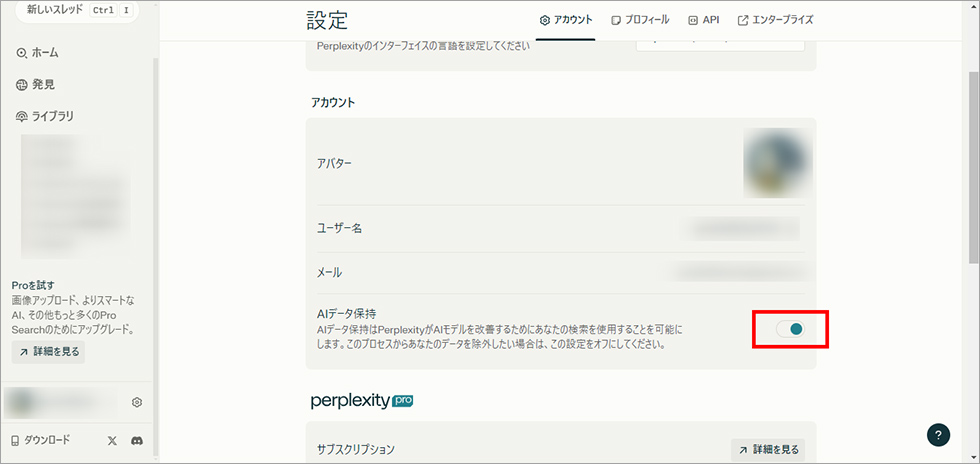Open the Home page from sidebar
980x464 pixels.
[38, 53]
